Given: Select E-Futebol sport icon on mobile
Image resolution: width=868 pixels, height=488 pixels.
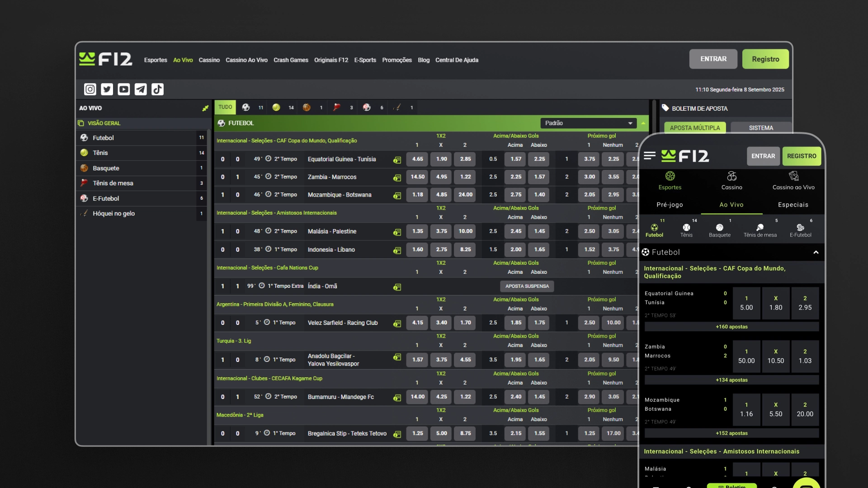Looking at the screenshot, I should click(800, 229).
